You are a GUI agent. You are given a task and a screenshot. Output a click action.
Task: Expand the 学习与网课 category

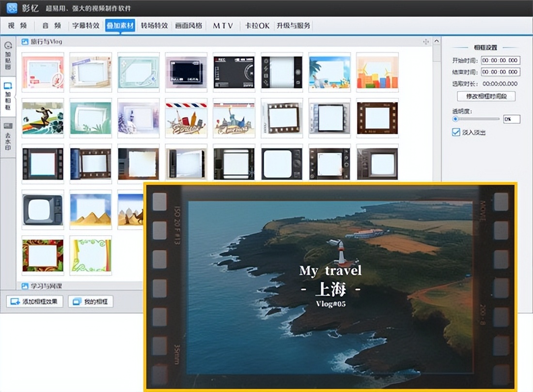tap(25, 286)
